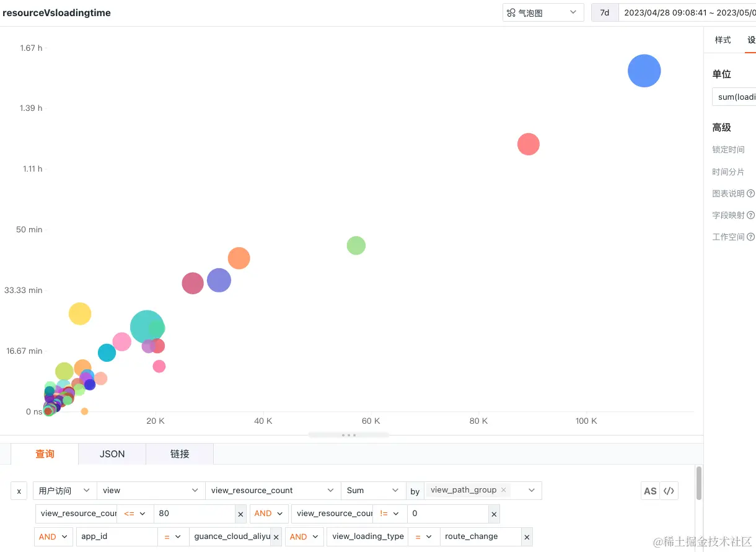Open the AND dropdown before app_id

coord(54,537)
